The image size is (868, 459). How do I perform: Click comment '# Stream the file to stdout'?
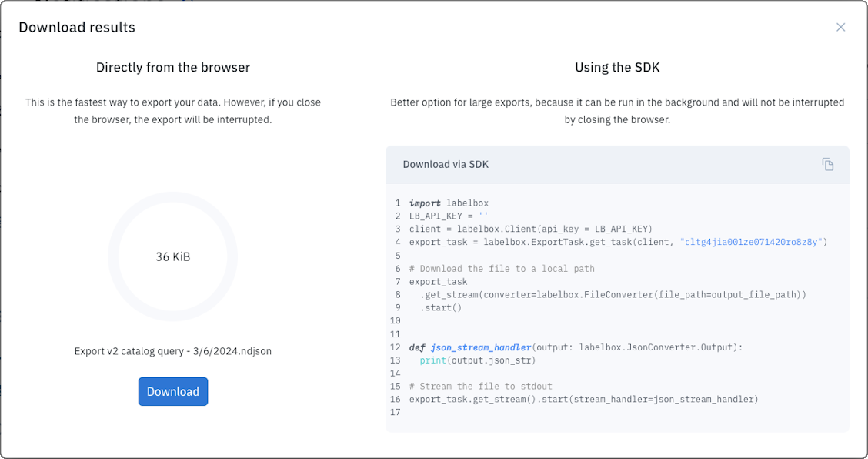click(480, 386)
